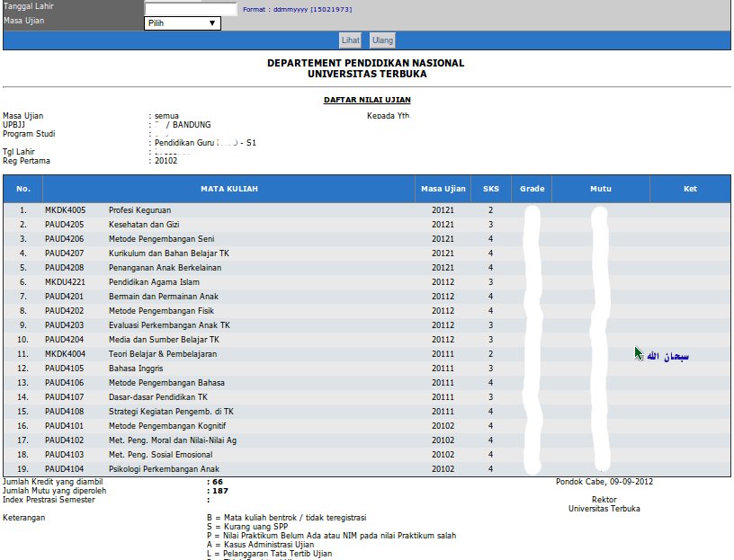Select course code PAUD4206
The width and height of the screenshot is (734, 560).
65,239
